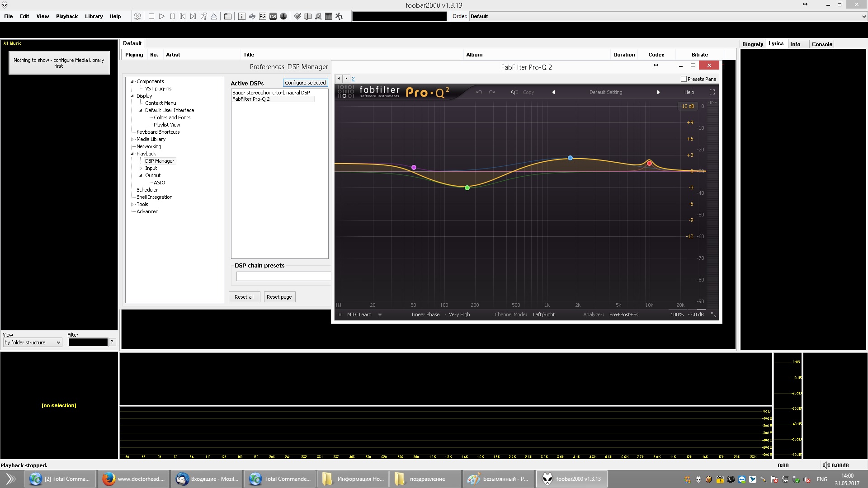Select the blue EQ band node
Viewport: 868px width, 488px height.
(570, 158)
